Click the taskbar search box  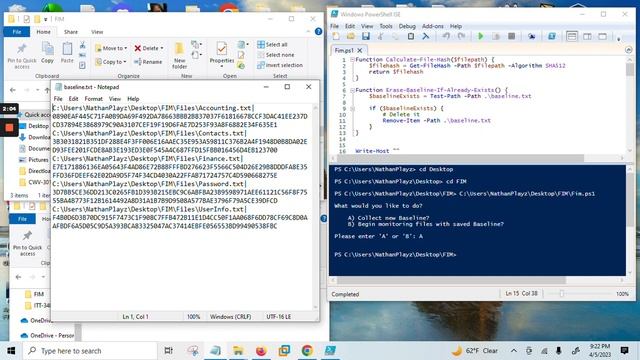click(90, 351)
